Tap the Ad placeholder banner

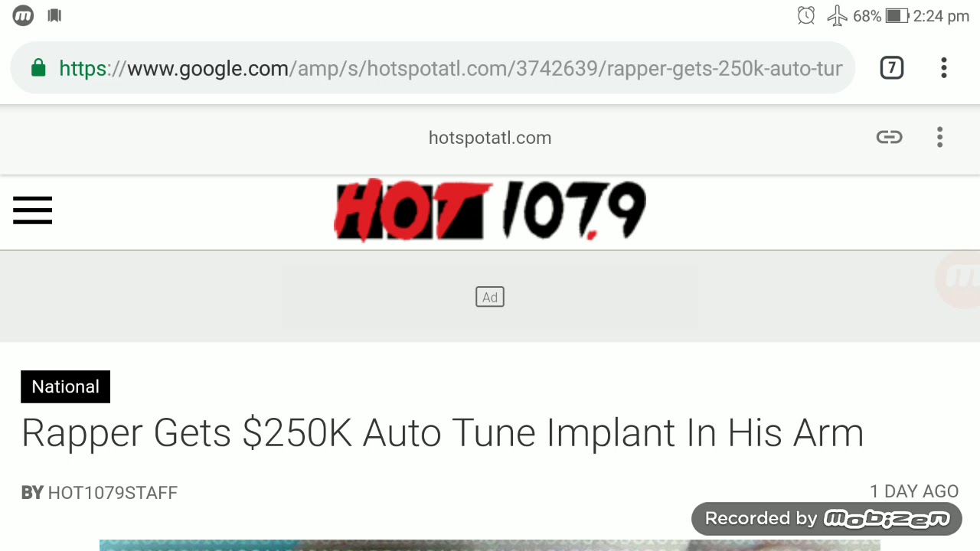pos(490,297)
